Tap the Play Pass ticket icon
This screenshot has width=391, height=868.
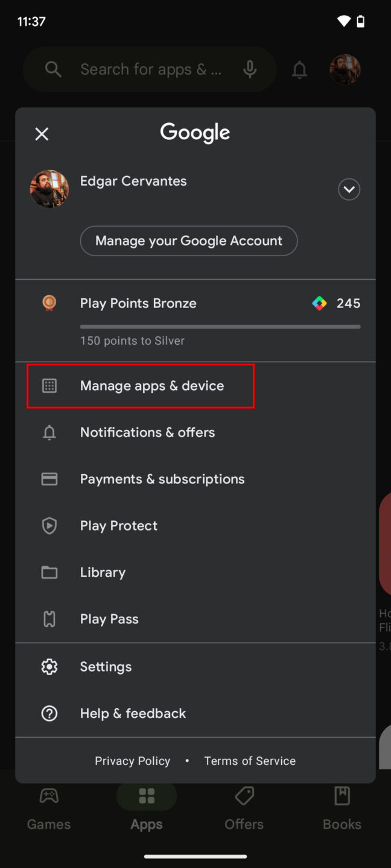[x=49, y=618]
